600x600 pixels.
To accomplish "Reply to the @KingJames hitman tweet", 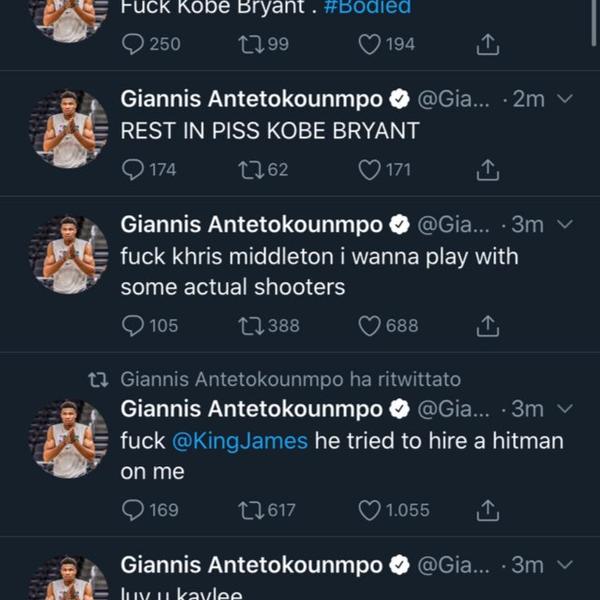I will coord(133,510).
